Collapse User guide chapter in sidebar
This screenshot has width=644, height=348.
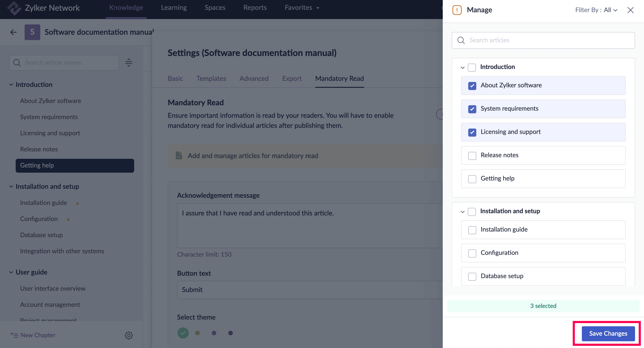pos(11,272)
